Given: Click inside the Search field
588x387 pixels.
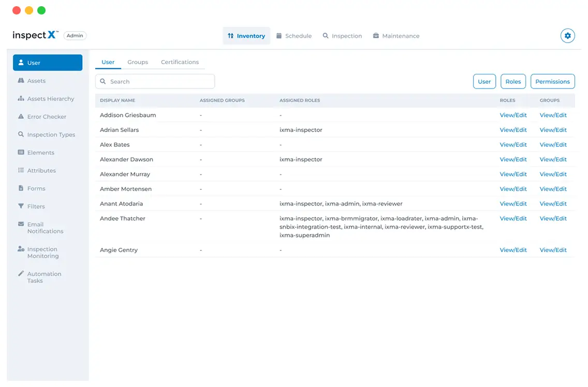Looking at the screenshot, I should tap(155, 81).
